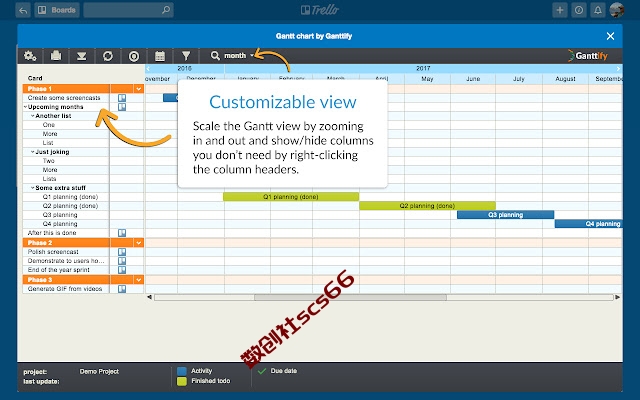Navigate timeline left with header arrow
640x400 pixels.
pyautogui.click(x=148, y=69)
